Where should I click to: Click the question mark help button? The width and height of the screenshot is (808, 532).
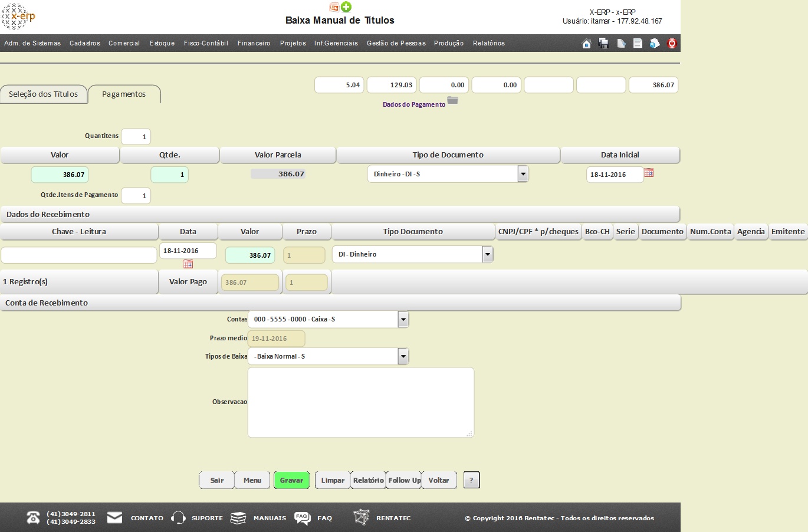coord(471,480)
